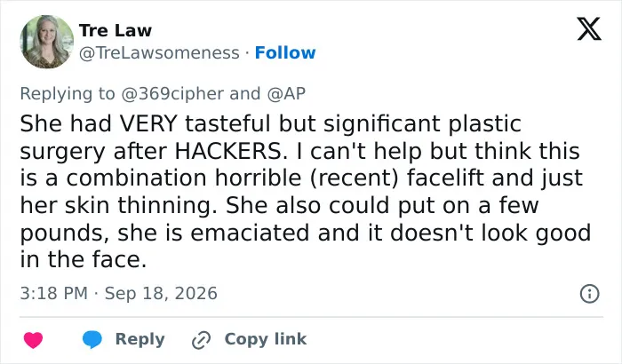Open the @TreLawsomeness handle
The width and height of the screenshot is (622, 364).
coord(159,52)
